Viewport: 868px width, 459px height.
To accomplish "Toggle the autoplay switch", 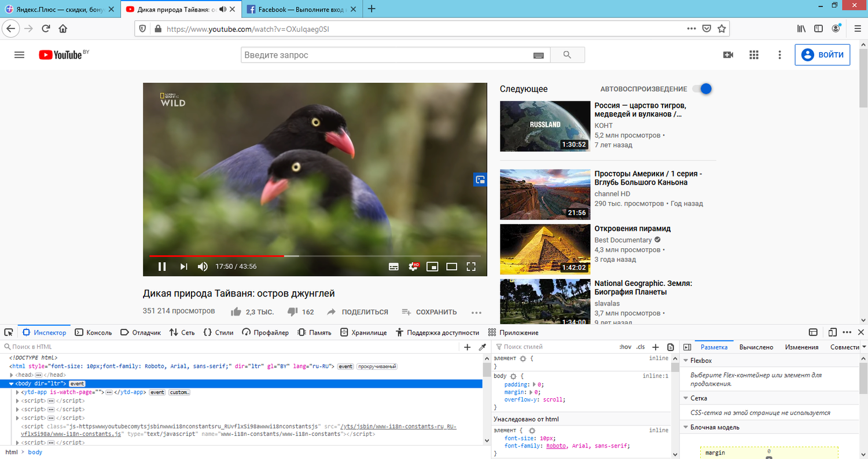I will tap(702, 89).
